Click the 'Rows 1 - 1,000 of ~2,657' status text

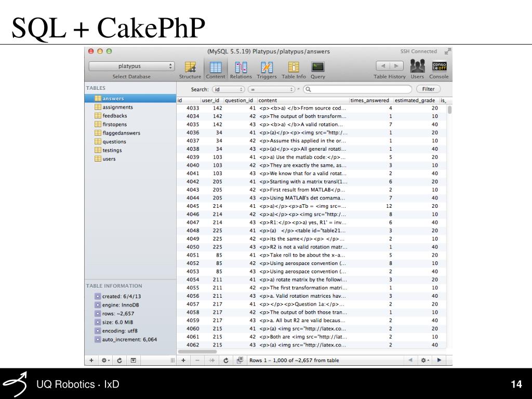click(294, 361)
